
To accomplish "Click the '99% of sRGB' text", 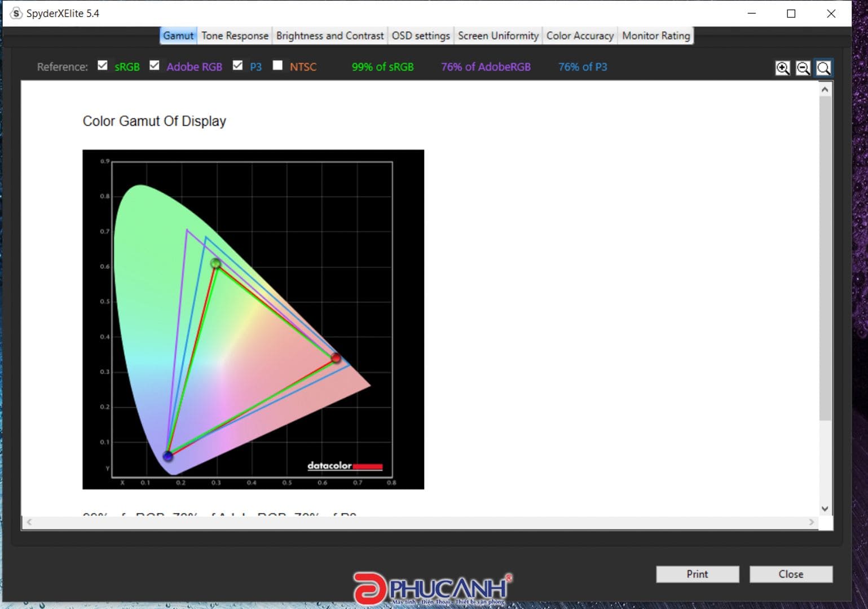I will [382, 67].
